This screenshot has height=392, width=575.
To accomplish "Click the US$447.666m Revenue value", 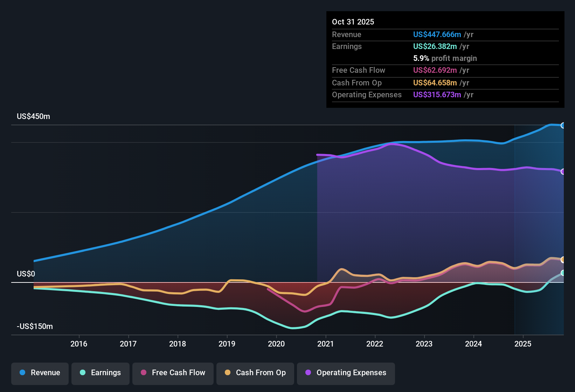I will [437, 34].
